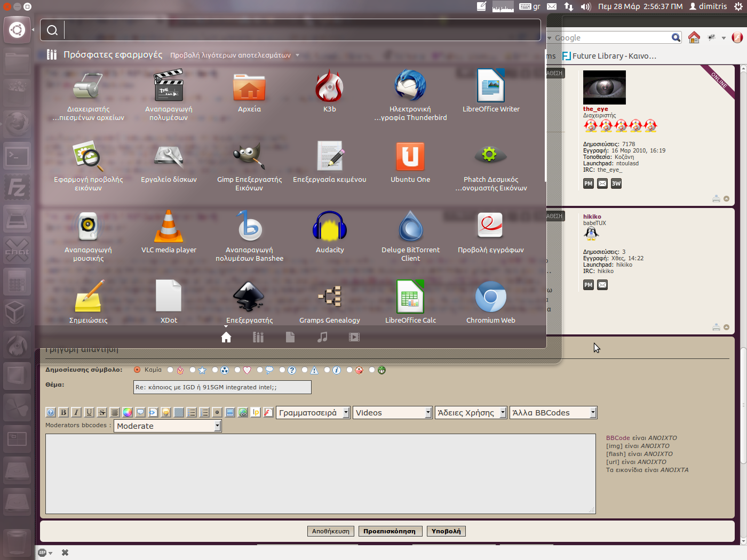Viewport: 747px width, 560px height.
Task: Select the info post icon radio
Action: pos(327,370)
